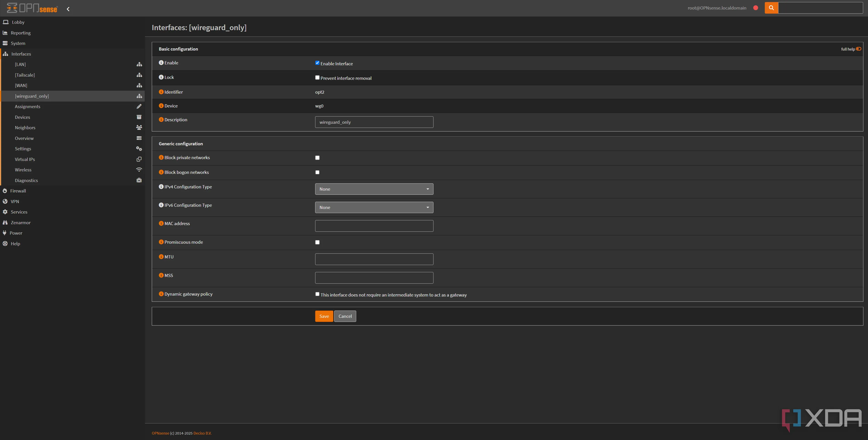The height and width of the screenshot is (440, 868).
Task: Expand the Firewall menu section
Action: coord(18,191)
